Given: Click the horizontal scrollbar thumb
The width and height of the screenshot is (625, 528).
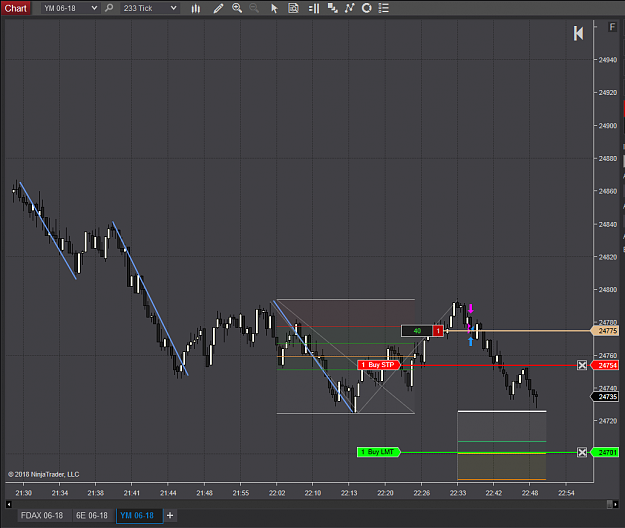Looking at the screenshot, I should (x=609, y=504).
